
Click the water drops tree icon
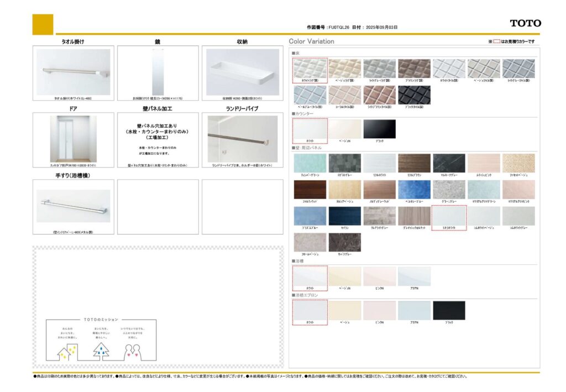[101, 349]
